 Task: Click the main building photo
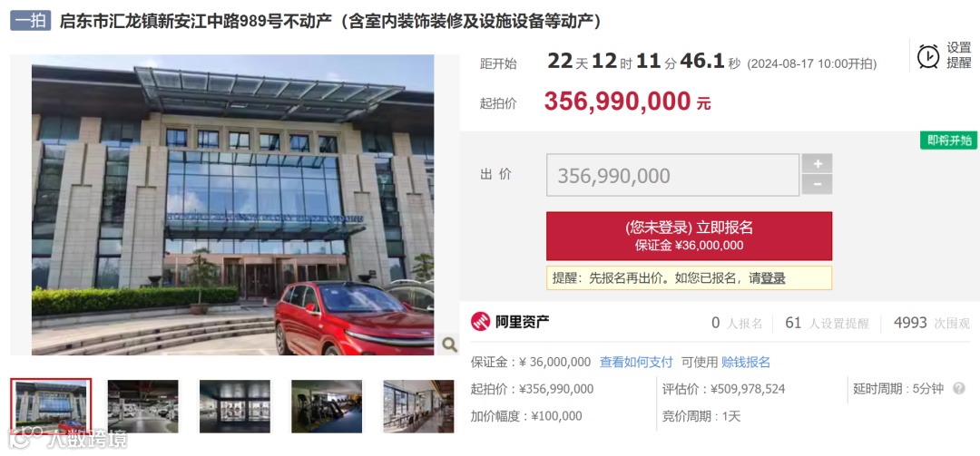point(232,205)
